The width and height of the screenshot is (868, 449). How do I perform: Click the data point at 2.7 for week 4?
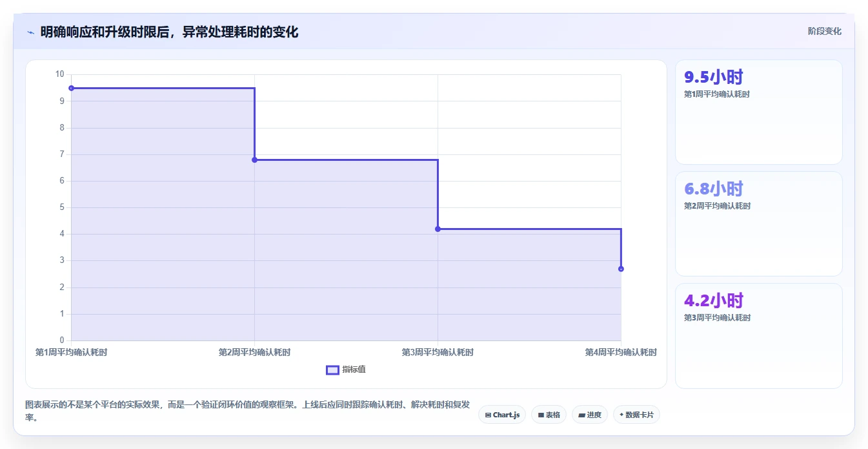621,269
